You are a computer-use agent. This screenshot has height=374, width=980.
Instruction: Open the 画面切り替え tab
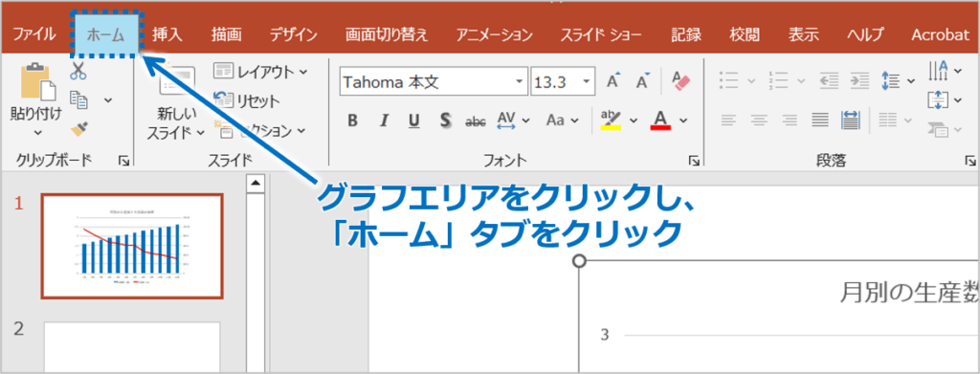(x=387, y=34)
